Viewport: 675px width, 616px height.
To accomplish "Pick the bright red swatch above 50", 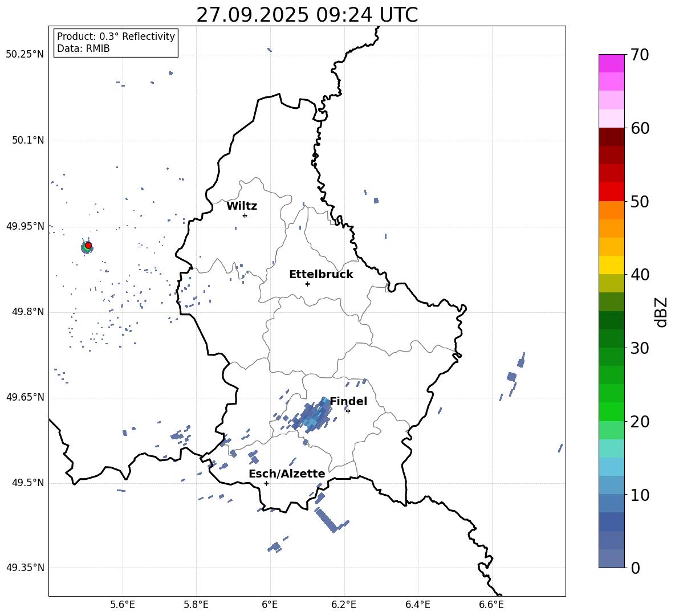I will click(x=611, y=192).
